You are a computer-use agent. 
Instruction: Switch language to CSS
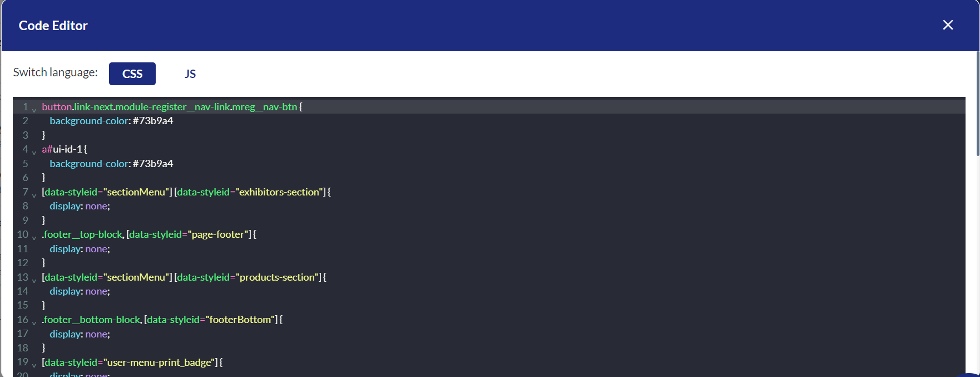pyautogui.click(x=132, y=74)
